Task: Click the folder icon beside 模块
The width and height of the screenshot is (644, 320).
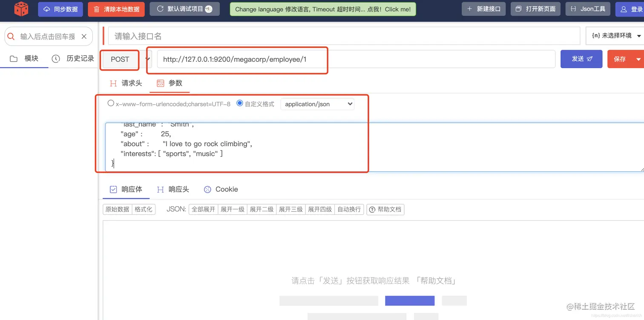Action: (x=14, y=59)
